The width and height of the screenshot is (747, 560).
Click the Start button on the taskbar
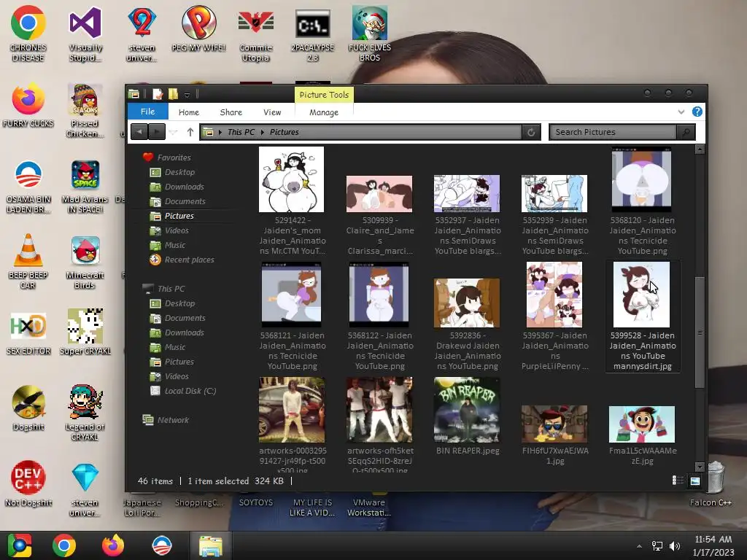point(20,545)
